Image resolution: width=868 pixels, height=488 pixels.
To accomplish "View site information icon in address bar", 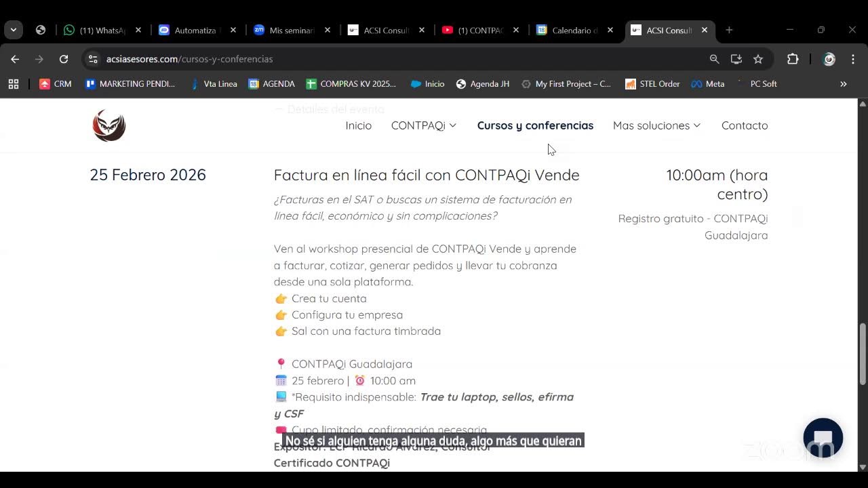I will pos(94,59).
